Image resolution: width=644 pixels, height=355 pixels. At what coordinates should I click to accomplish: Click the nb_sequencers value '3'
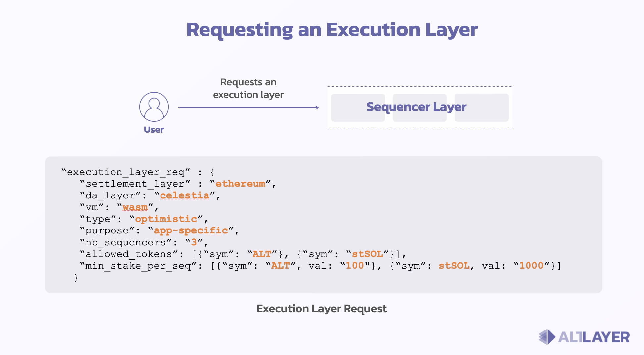tap(194, 242)
